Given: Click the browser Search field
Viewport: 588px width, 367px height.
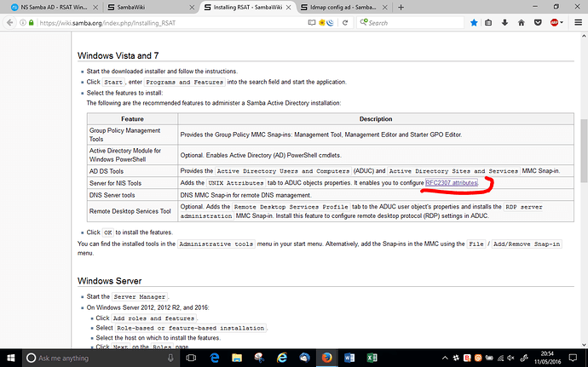Looking at the screenshot, I should click(411, 23).
